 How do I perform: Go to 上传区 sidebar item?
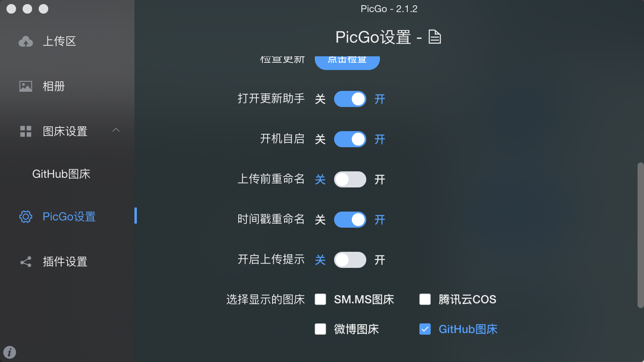59,41
